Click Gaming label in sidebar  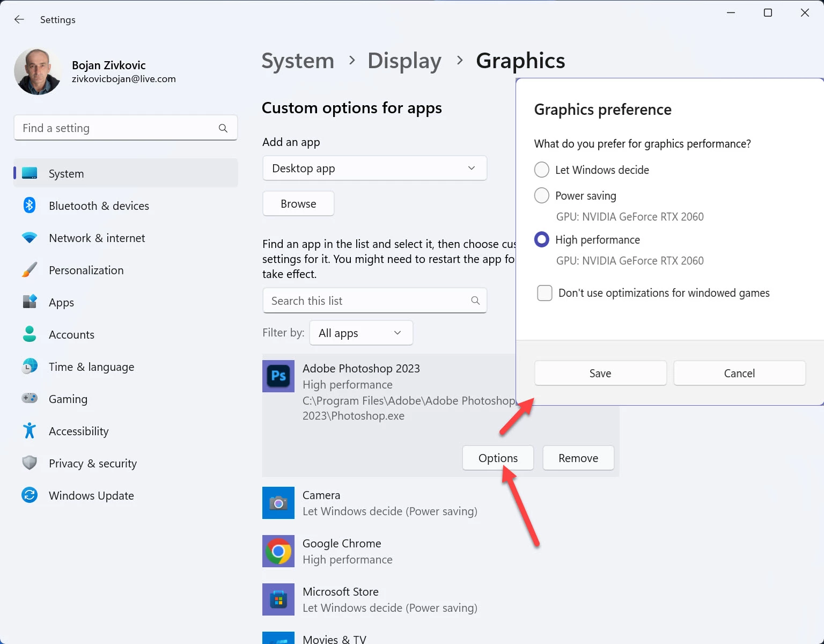pyautogui.click(x=68, y=399)
